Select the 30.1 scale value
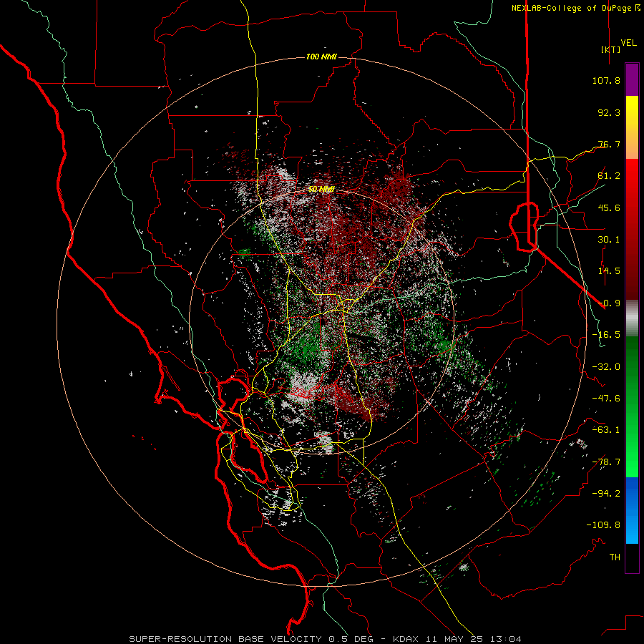 point(609,240)
